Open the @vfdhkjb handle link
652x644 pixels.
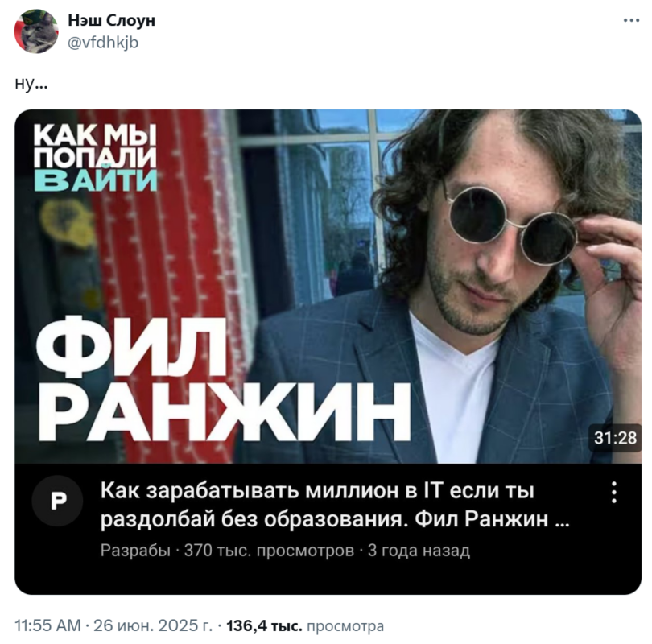103,43
